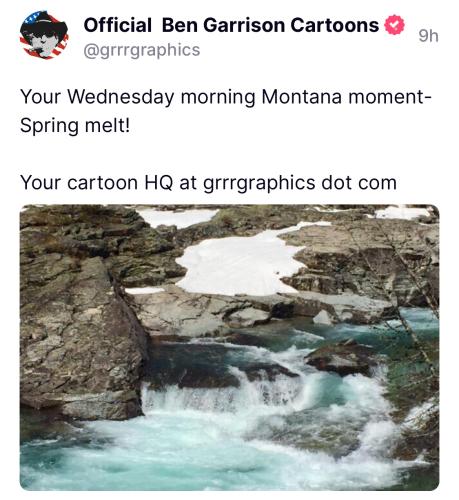
Task: Click the words "Your cartoon HQ"
Action: pos(97,183)
